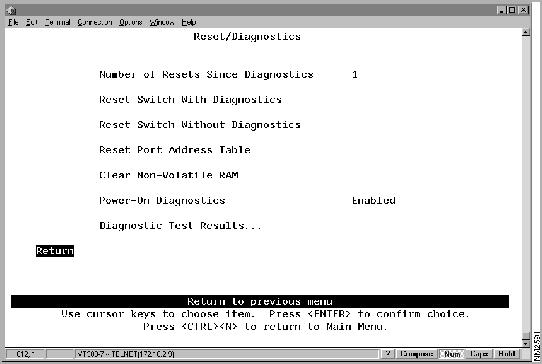The image size is (542, 364).
Task: Minimize the terminal window
Action: click(x=501, y=10)
